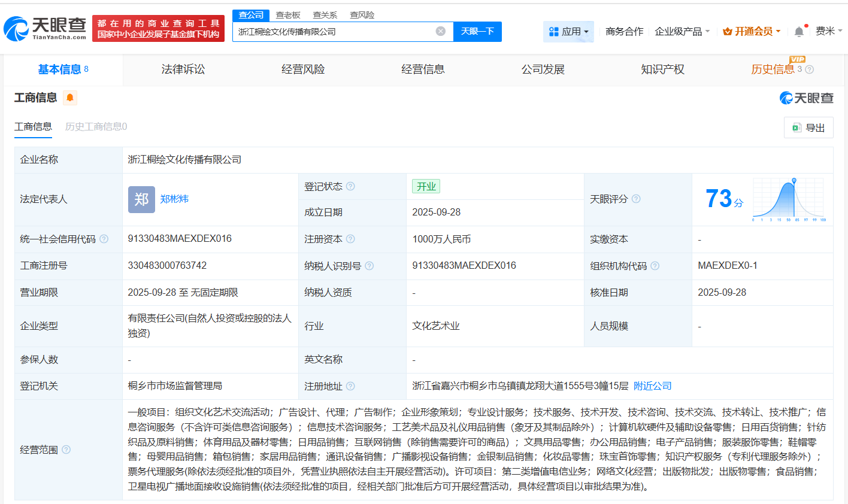The image size is (848, 504).
Task: Switch to the 法律诉讼 tab
Action: coord(183,69)
